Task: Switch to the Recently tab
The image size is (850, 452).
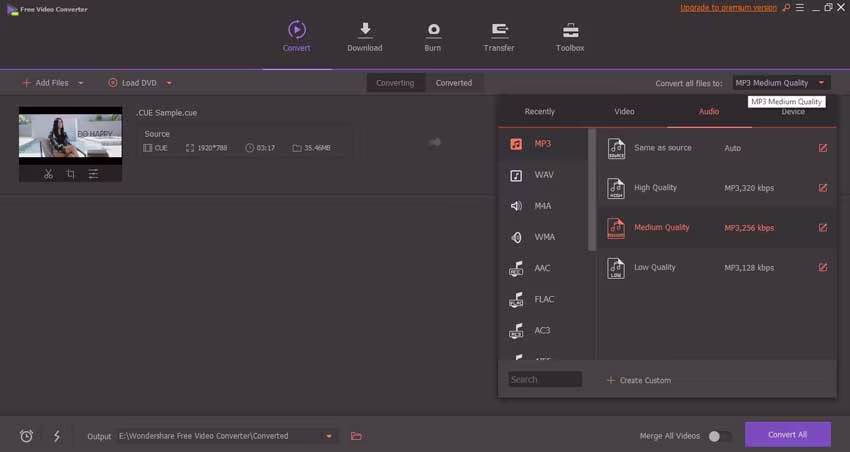Action: click(x=539, y=111)
